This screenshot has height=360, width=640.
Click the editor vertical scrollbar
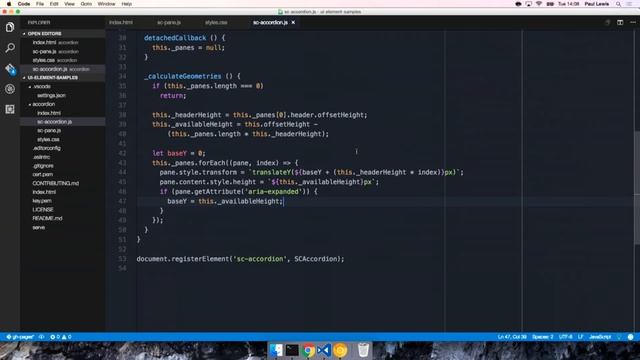tap(637, 188)
